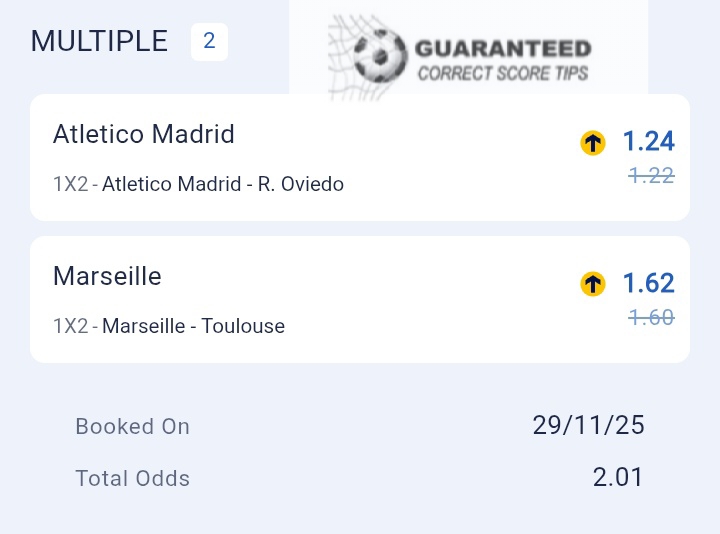
Task: Click the selection count badge showing 2
Action: [x=209, y=42]
